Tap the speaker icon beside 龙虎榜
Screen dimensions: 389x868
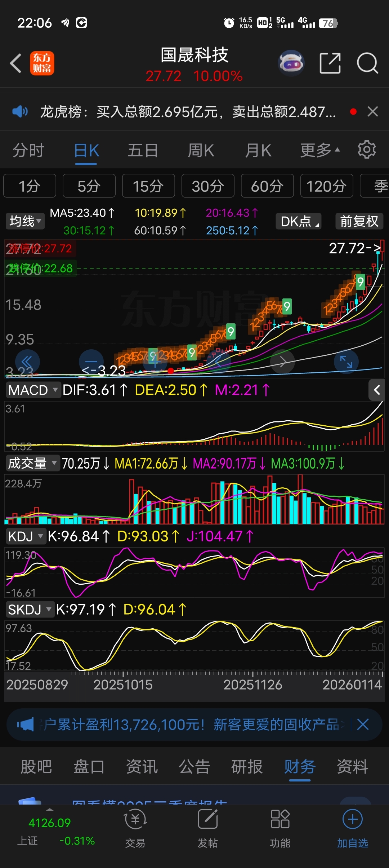tap(20, 112)
